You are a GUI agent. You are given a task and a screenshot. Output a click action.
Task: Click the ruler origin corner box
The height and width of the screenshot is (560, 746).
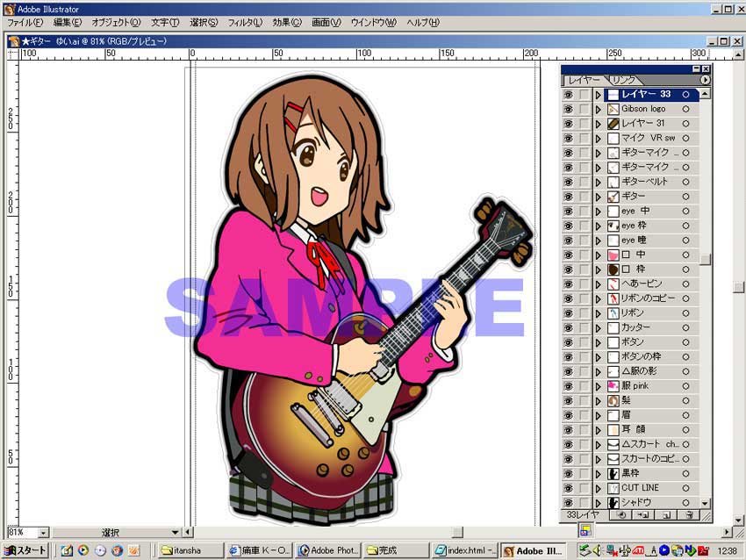pos(12,54)
